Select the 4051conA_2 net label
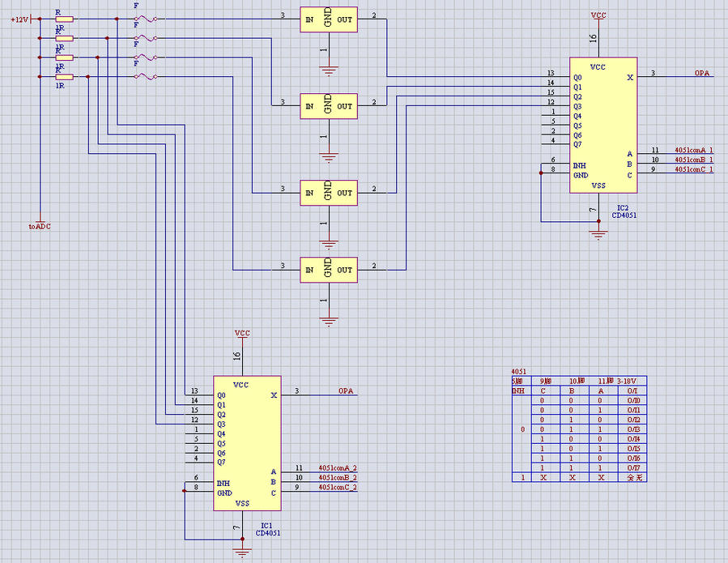This screenshot has width=728, height=563. click(x=338, y=468)
